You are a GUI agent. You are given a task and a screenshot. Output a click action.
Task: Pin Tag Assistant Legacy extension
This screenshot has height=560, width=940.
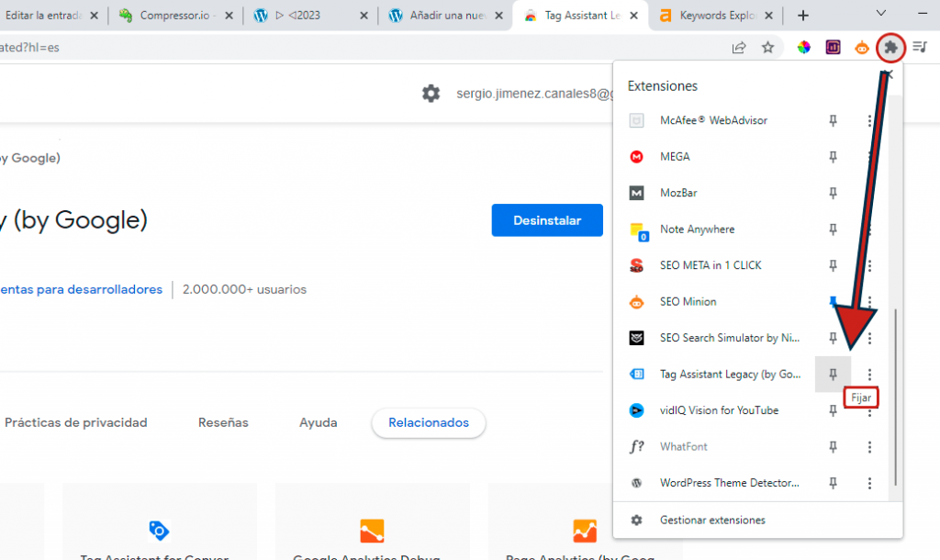click(833, 375)
